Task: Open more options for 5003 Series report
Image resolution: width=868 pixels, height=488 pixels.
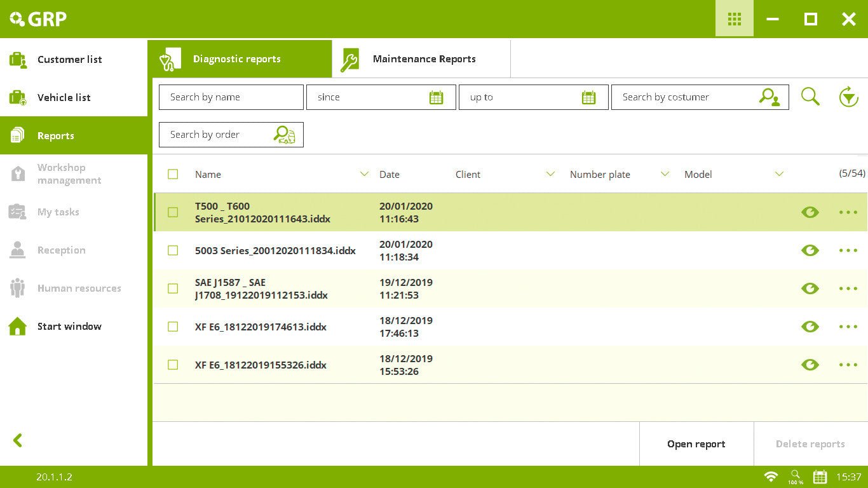Action: [x=848, y=250]
